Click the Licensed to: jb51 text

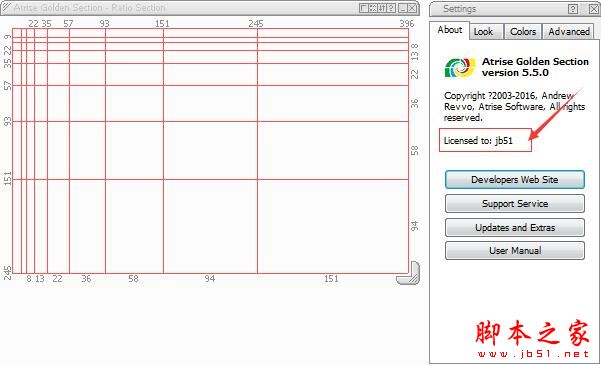pyautogui.click(x=478, y=141)
